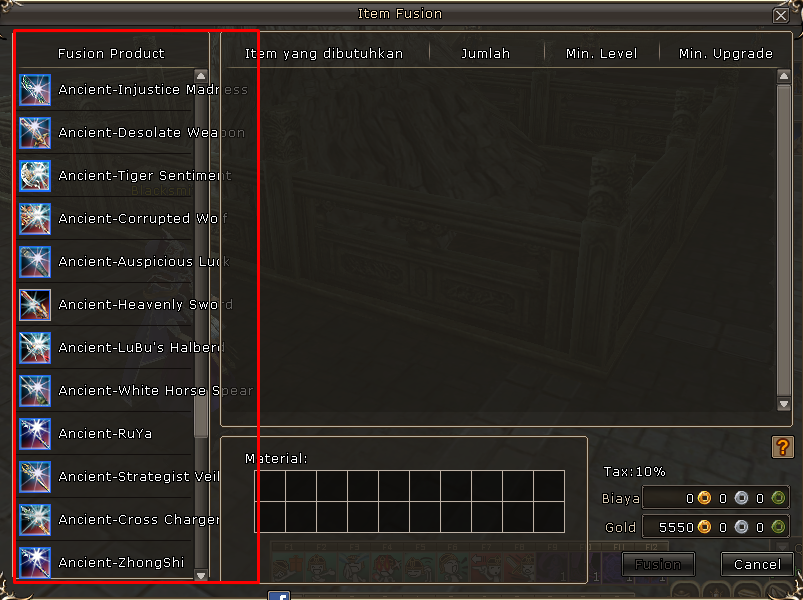Choose the Ancient-Tiger Sentiment icon
The image size is (803, 600).
(x=35, y=176)
